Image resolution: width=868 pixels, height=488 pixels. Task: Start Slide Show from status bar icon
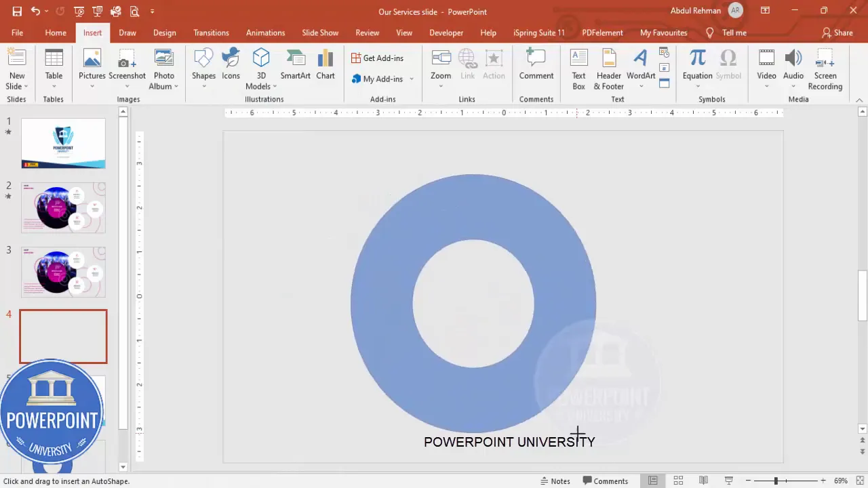729,481
